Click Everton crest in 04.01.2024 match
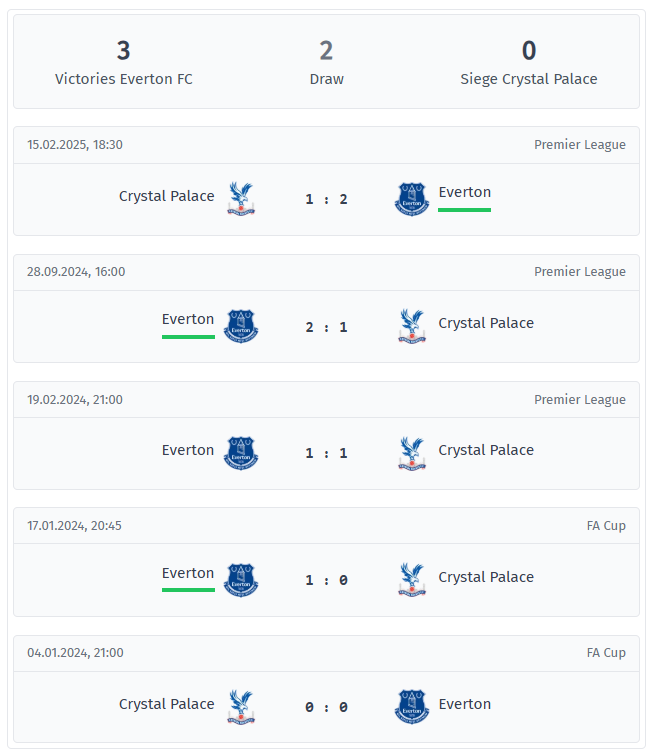Screen dimensions: 651x753 tap(412, 706)
